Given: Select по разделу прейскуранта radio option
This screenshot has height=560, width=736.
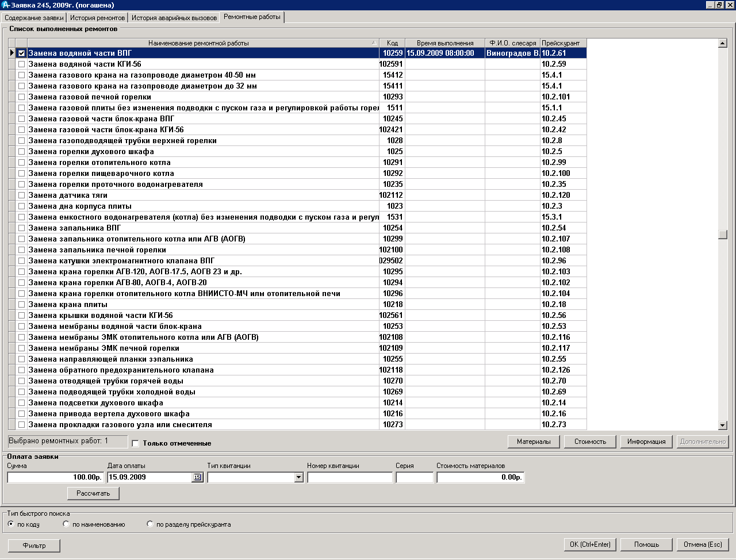Looking at the screenshot, I should click(x=150, y=524).
